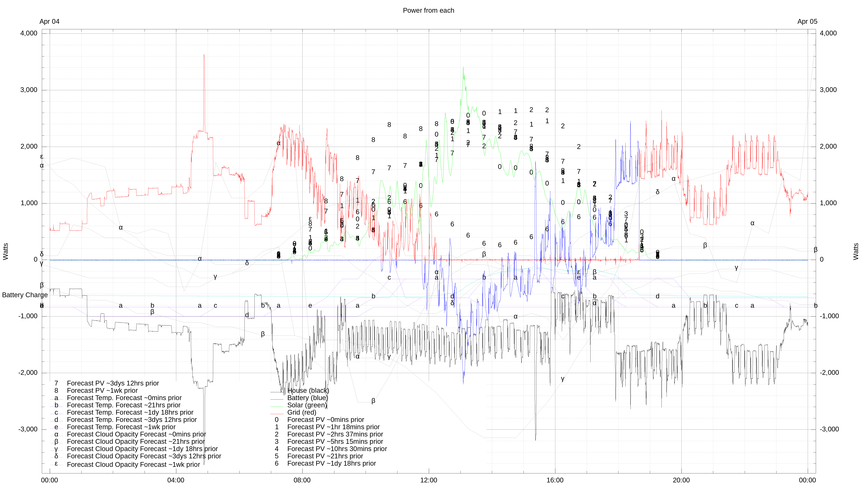Click legend 'Forecast Cloud Opacity Forecast ~1wk prior'

(133, 464)
